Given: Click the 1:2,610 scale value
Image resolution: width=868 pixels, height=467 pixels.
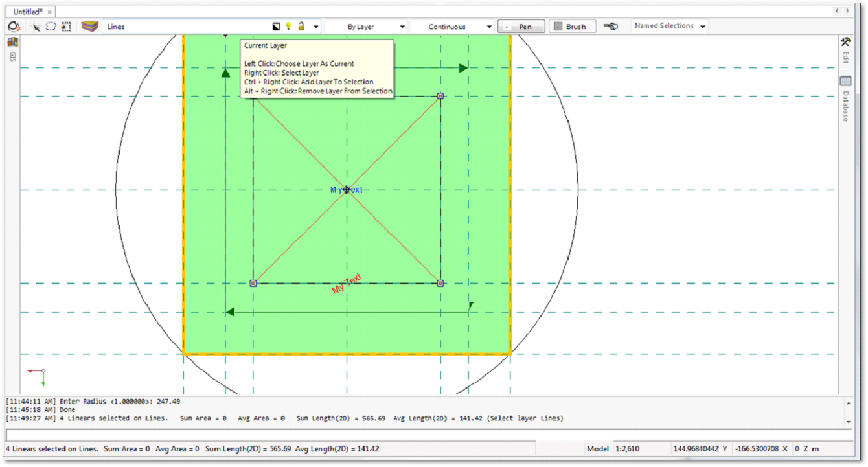Looking at the screenshot, I should (628, 449).
